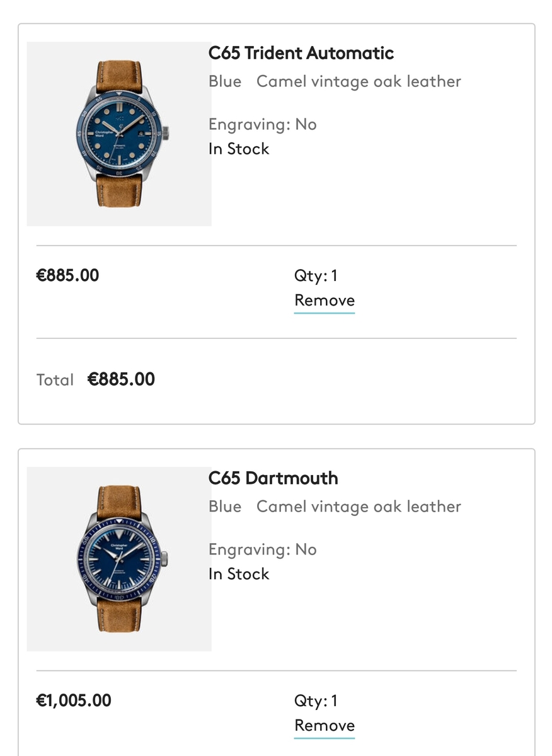Remove the C65 Dartmouth from cart
552x756 pixels.
(x=325, y=726)
